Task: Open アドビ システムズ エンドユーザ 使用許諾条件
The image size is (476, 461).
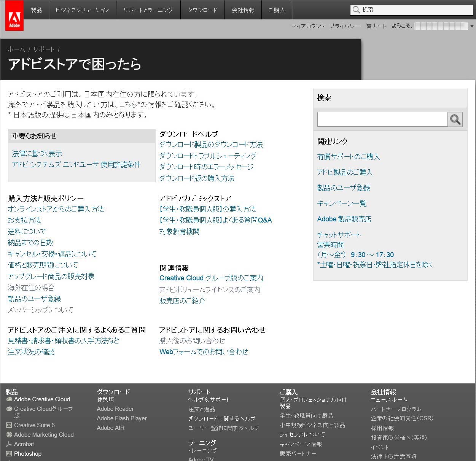Action: [x=76, y=165]
